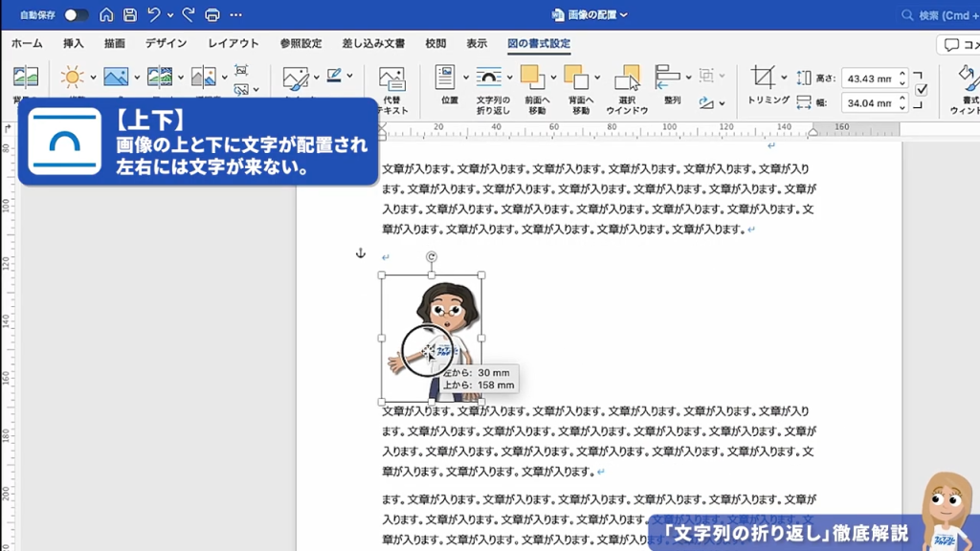
Task: Select the Artistic Effects icon
Action: [x=158, y=77]
